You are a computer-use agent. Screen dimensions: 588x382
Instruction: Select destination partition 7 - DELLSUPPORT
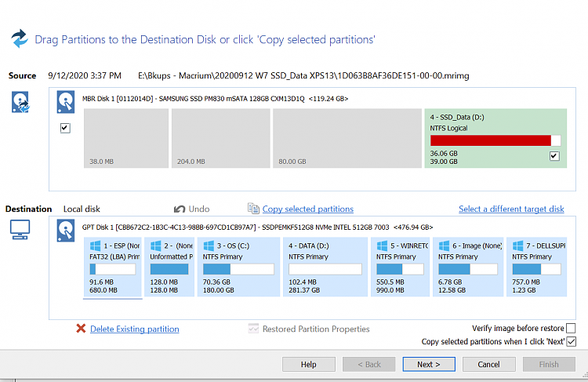(x=536, y=267)
